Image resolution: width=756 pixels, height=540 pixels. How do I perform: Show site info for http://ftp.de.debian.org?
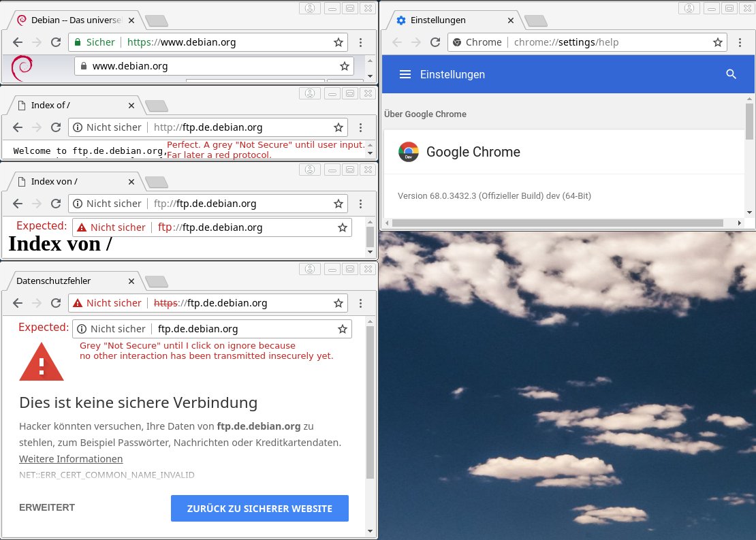[x=107, y=127]
